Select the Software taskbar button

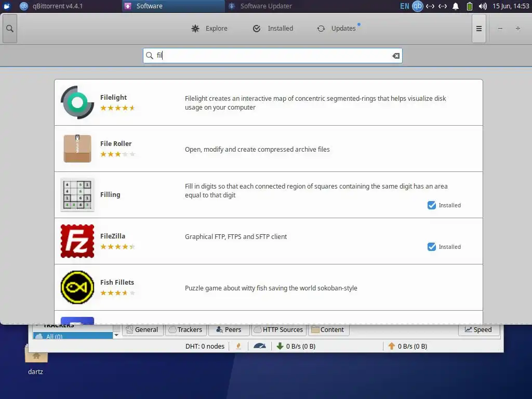click(x=173, y=6)
